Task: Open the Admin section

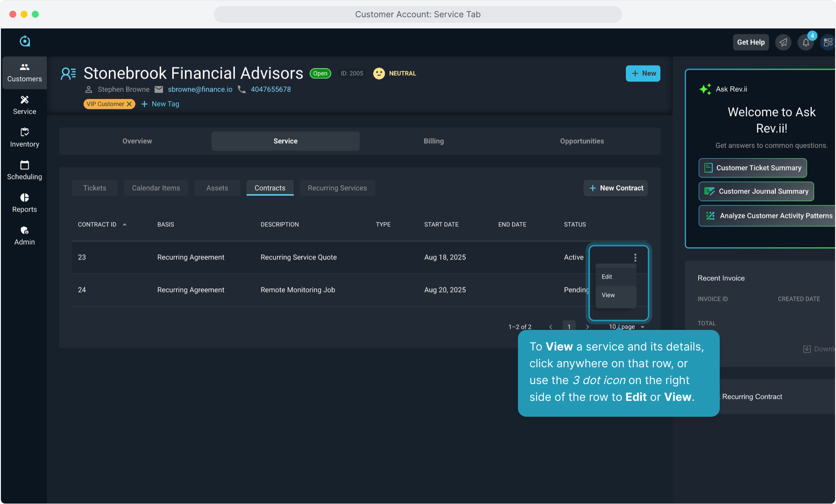Action: (24, 236)
